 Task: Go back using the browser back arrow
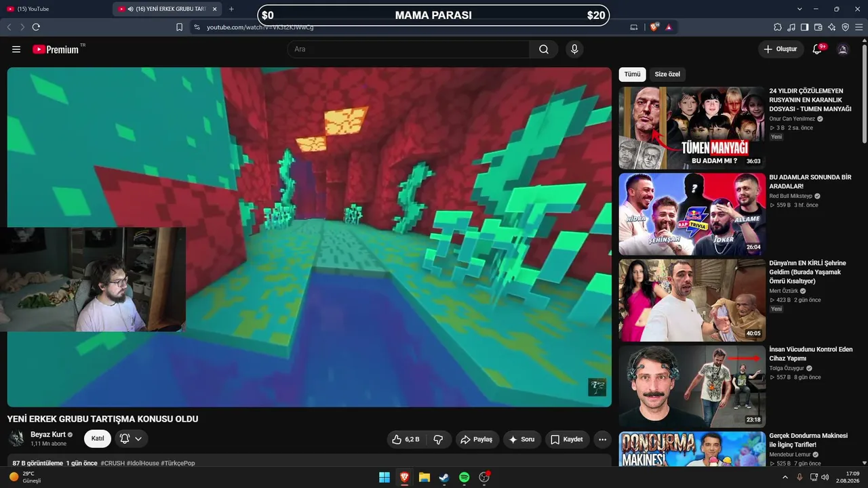(9, 27)
